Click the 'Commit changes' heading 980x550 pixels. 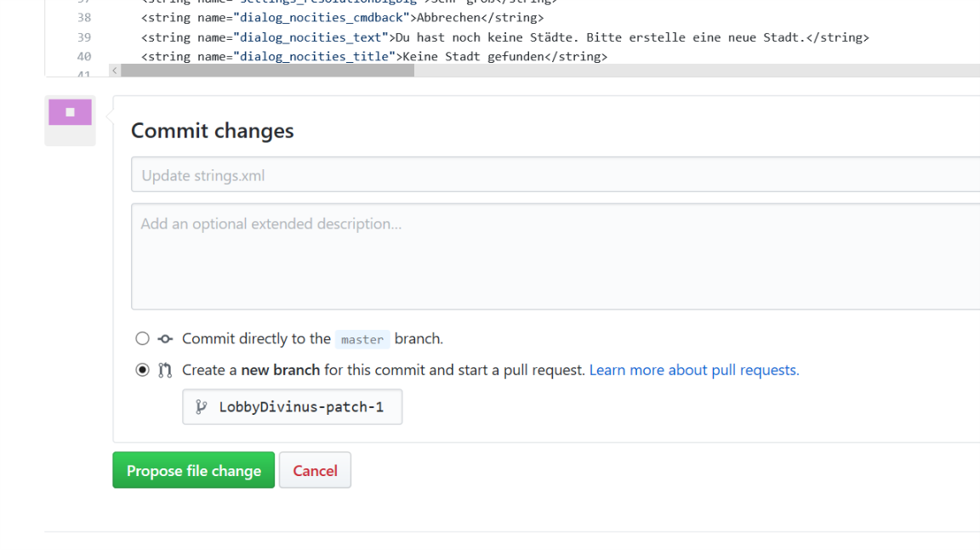tap(213, 130)
